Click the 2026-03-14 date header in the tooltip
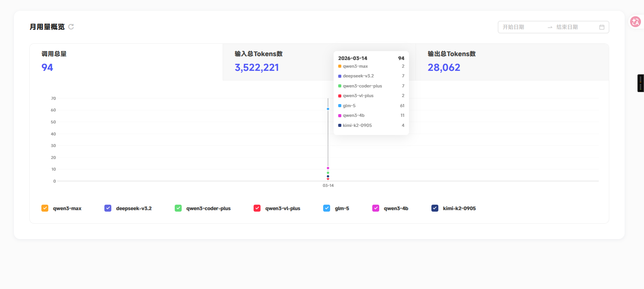644x289 pixels. click(x=353, y=58)
